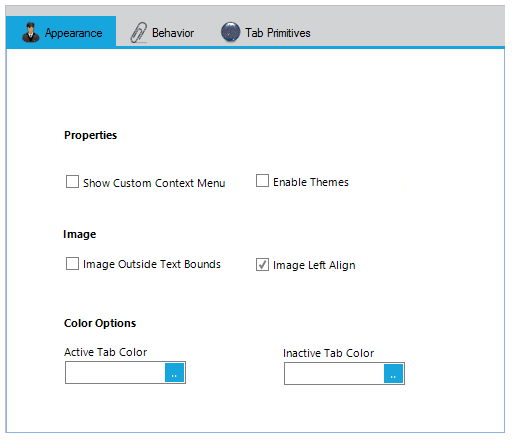Viewport: 512px width, 441px height.
Task: Click the Image Left Align label text
Action: [314, 265]
